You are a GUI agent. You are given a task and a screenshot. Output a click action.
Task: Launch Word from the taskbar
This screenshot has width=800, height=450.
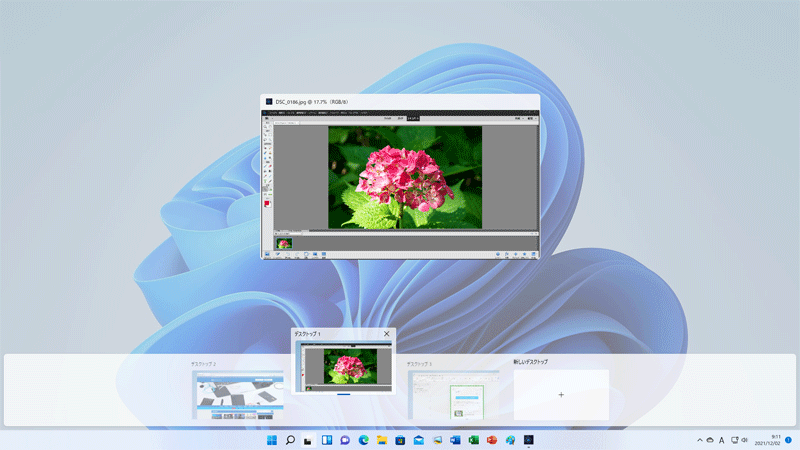pyautogui.click(x=455, y=440)
